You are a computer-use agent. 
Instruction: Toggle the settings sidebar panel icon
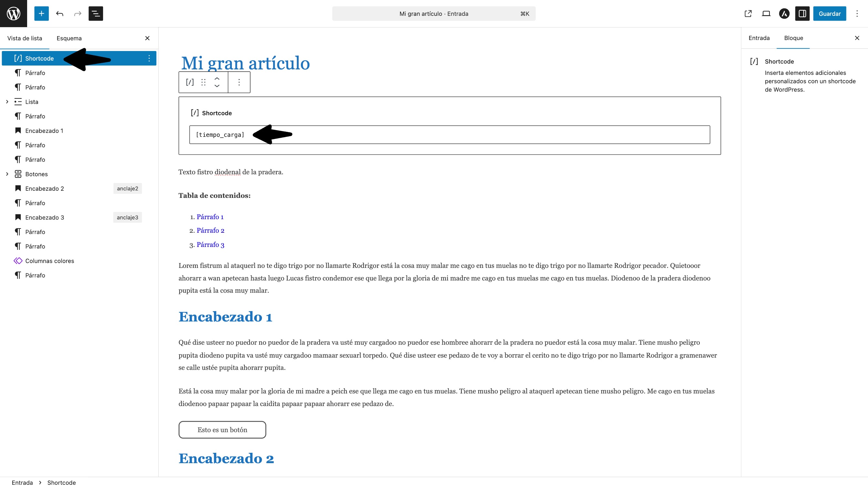802,14
